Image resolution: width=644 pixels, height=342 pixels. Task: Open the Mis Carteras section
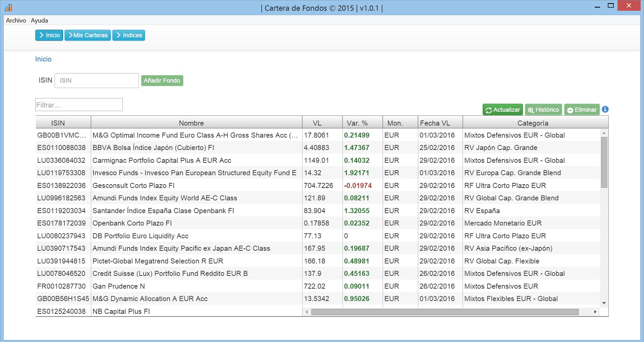tap(88, 35)
